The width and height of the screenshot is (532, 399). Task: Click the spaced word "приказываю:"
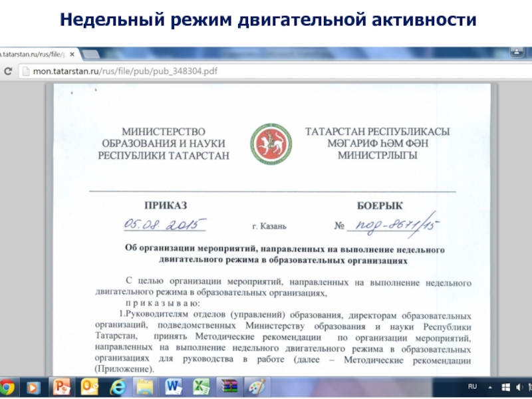point(162,303)
